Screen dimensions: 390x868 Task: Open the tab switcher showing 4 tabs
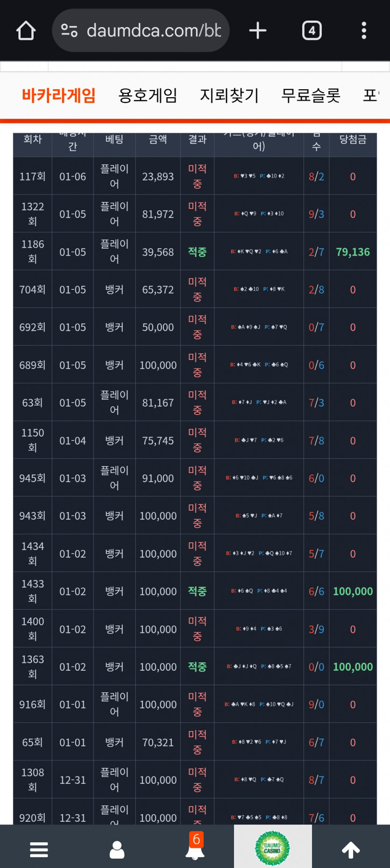pyautogui.click(x=312, y=31)
